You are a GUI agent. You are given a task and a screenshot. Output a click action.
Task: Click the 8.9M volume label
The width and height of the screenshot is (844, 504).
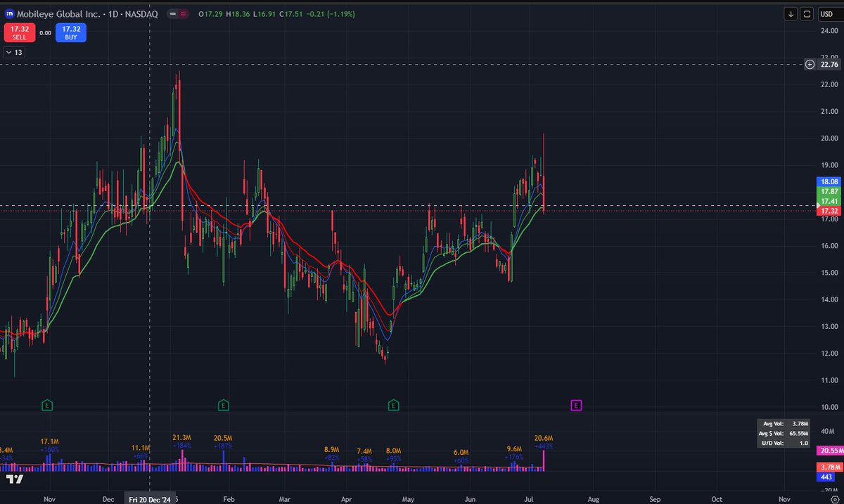pos(332,449)
